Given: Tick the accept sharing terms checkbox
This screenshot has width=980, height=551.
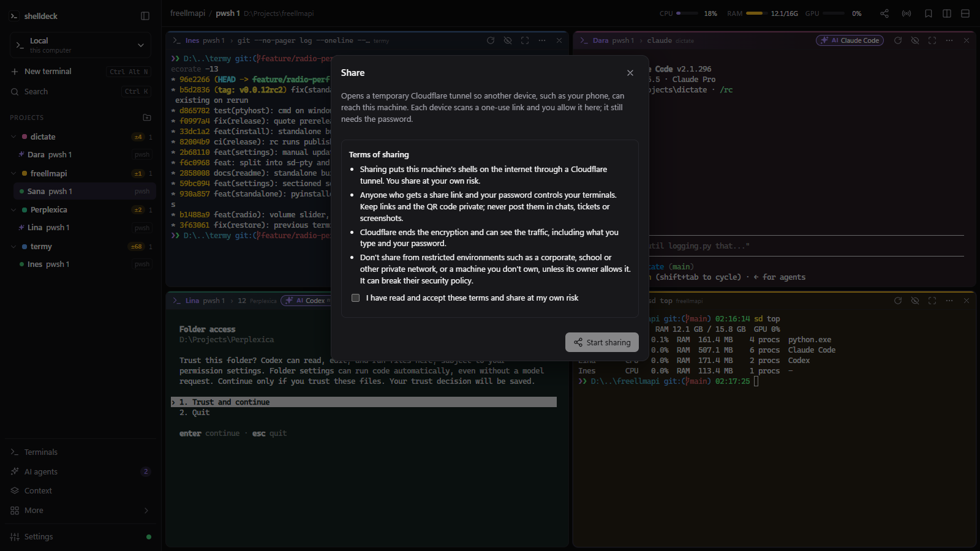Looking at the screenshot, I should click(x=355, y=298).
